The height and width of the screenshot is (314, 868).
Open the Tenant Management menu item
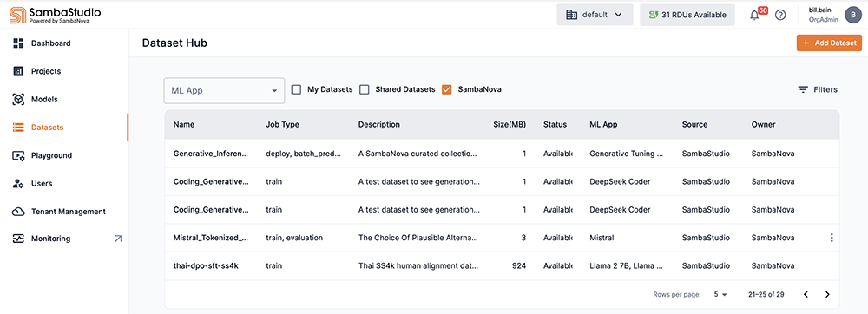tap(68, 211)
